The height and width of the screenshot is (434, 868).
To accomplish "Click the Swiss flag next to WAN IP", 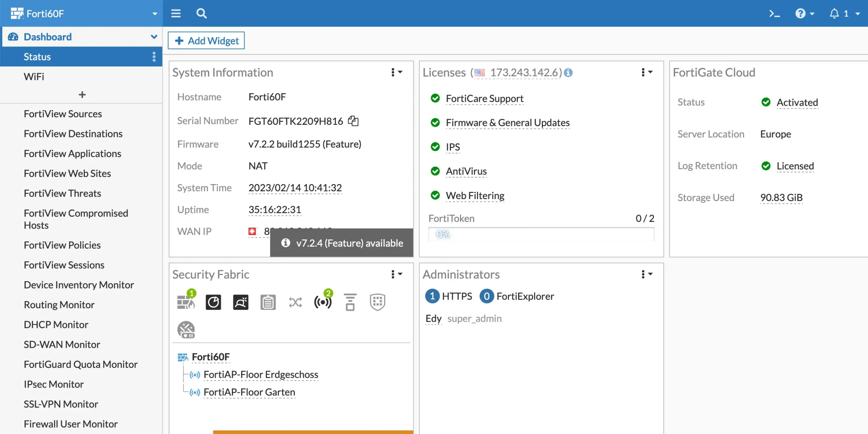I will point(252,231).
